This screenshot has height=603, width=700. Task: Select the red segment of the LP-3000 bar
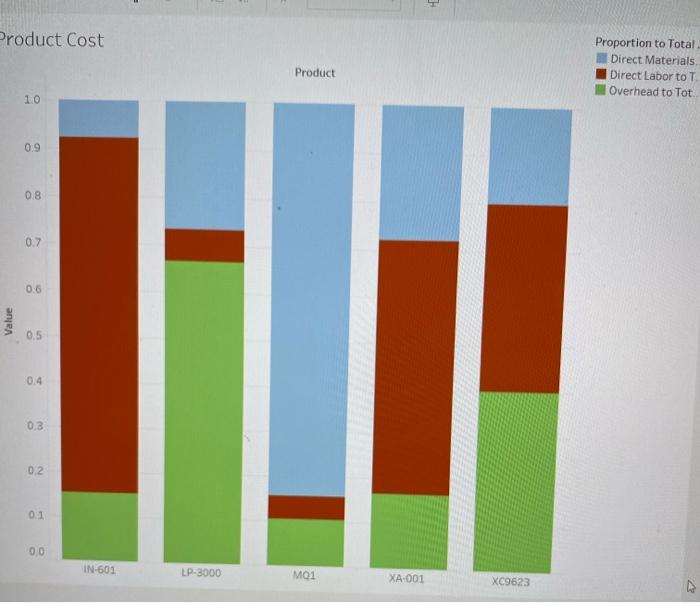tap(204, 245)
